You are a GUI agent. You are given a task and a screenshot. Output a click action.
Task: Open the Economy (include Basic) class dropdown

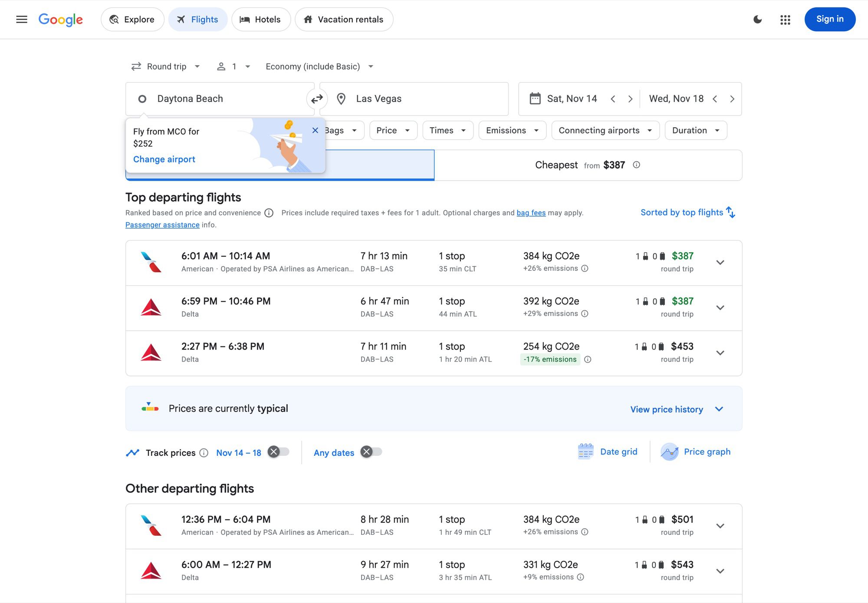319,66
